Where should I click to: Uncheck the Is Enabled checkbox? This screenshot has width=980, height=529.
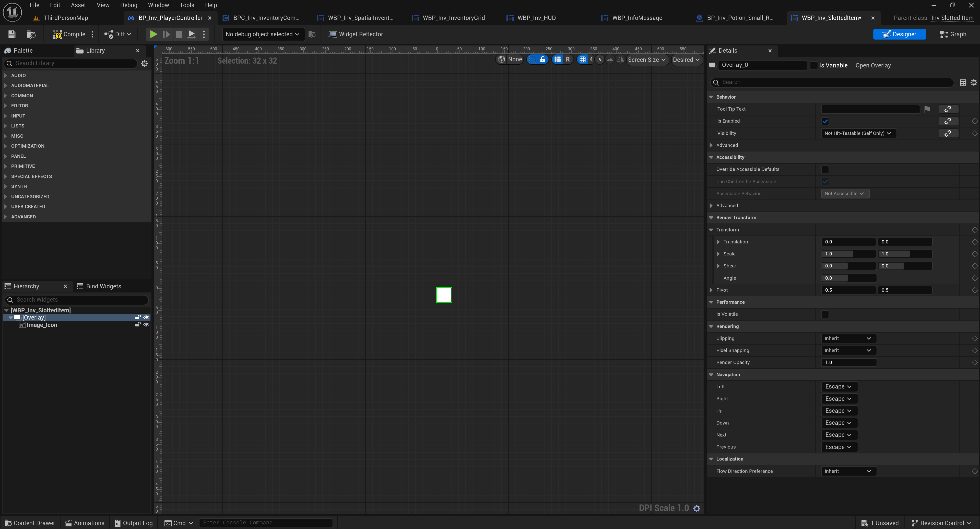[x=825, y=121]
